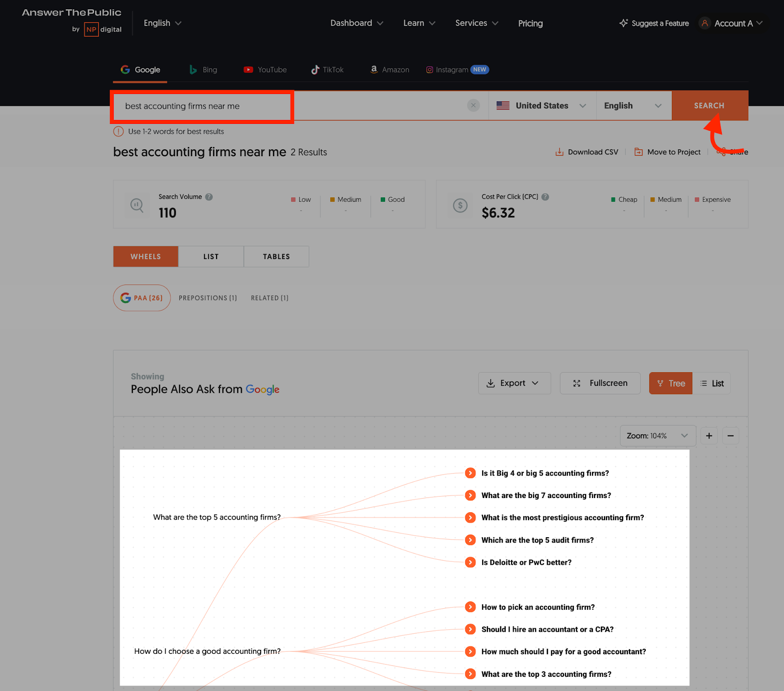
Task: Click the orange SEARCH button
Action: tap(710, 105)
